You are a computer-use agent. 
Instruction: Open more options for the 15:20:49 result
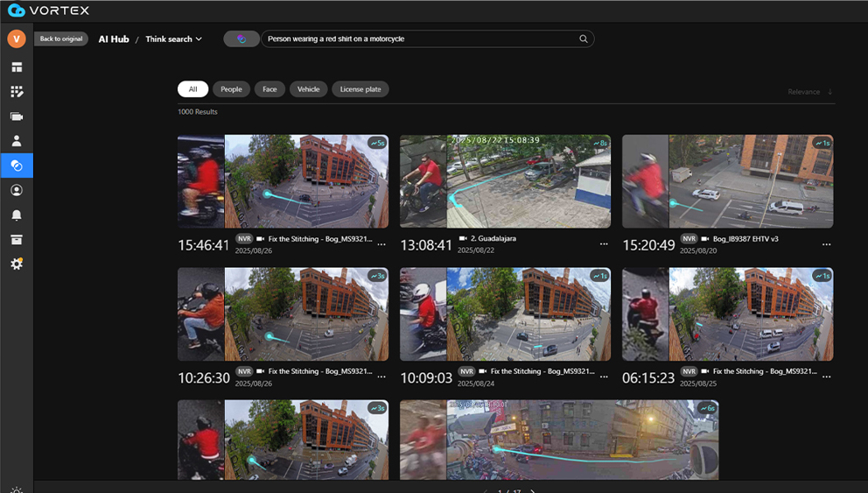pos(827,244)
